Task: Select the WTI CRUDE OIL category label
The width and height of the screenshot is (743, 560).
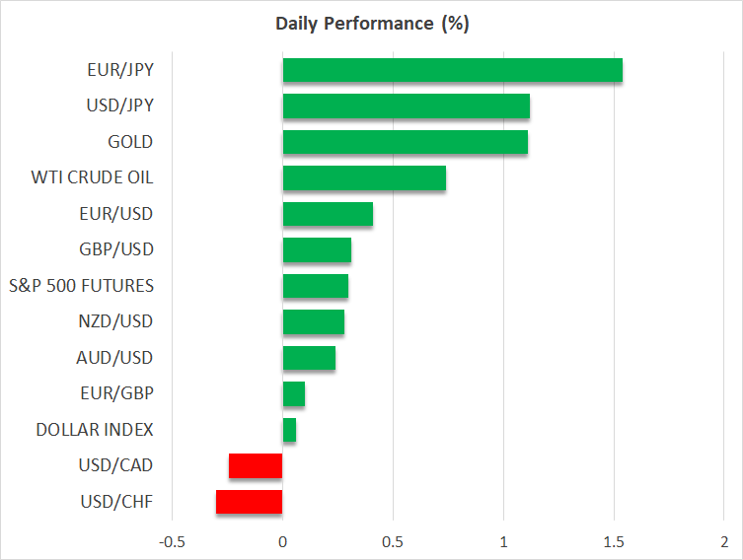Action: (93, 178)
